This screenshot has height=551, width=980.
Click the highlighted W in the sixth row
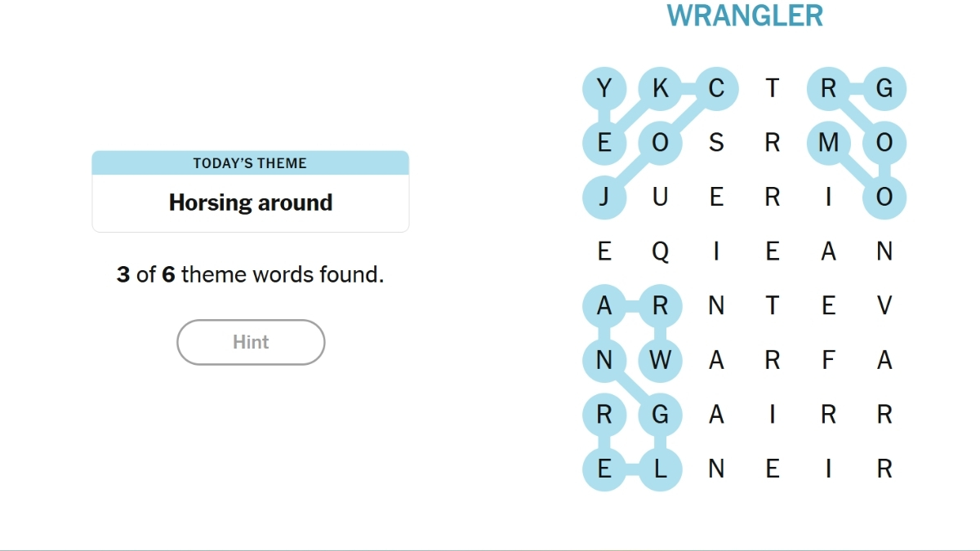click(661, 359)
